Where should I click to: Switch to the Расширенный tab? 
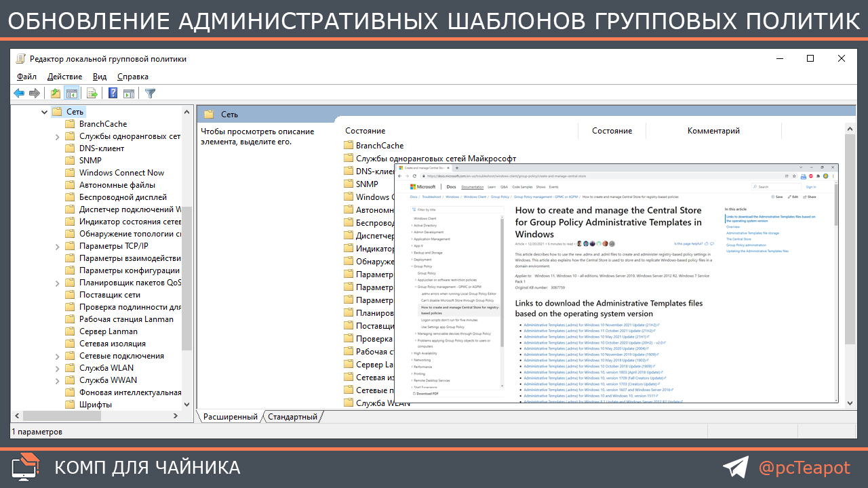[231, 417]
